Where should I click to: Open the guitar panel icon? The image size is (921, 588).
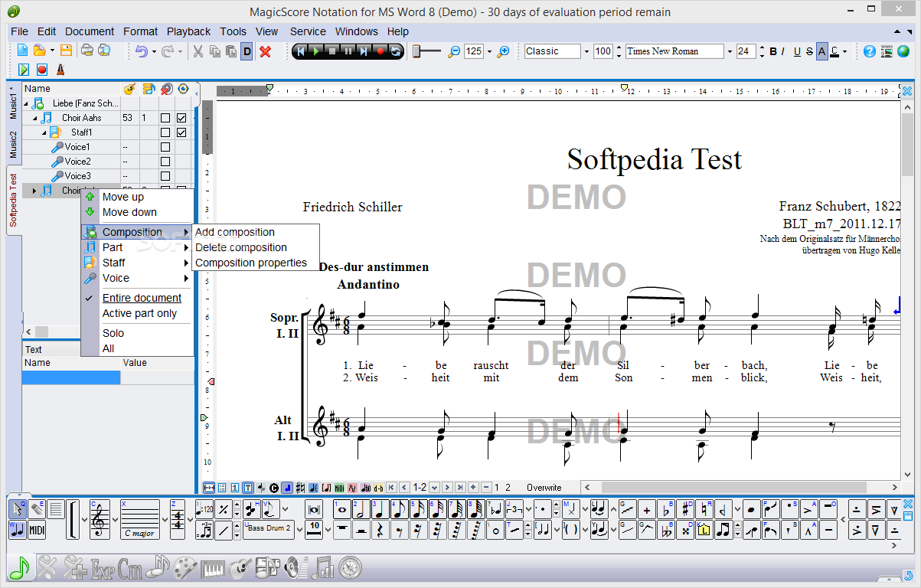click(241, 567)
